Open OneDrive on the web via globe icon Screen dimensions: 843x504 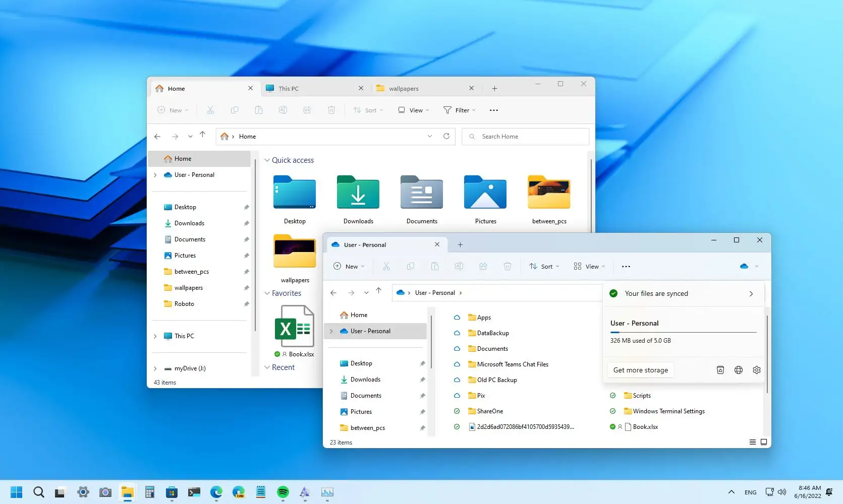738,369
